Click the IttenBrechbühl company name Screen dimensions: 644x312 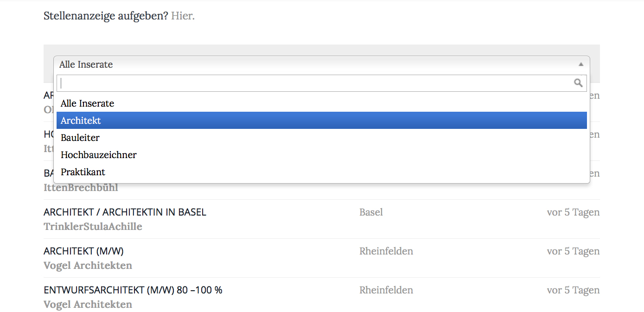[x=81, y=188]
